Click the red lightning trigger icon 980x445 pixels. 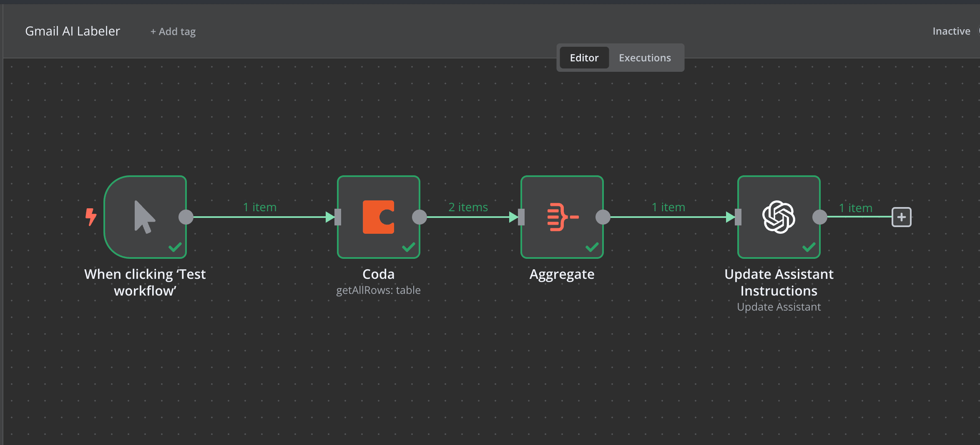coord(90,217)
